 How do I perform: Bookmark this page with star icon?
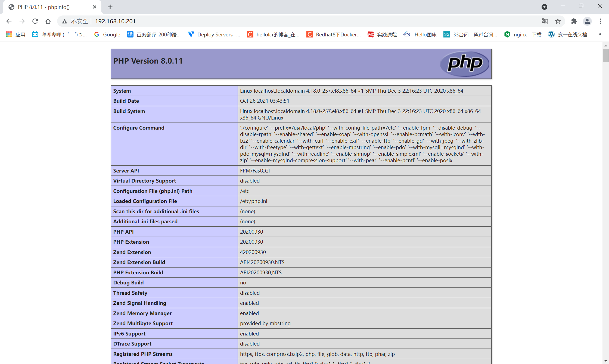[x=558, y=21]
